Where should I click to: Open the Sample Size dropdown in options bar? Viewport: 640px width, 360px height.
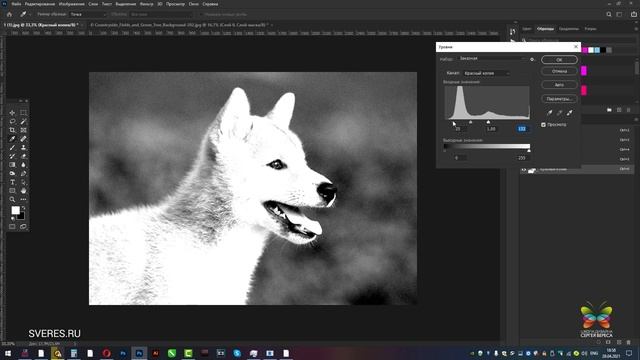pos(88,14)
